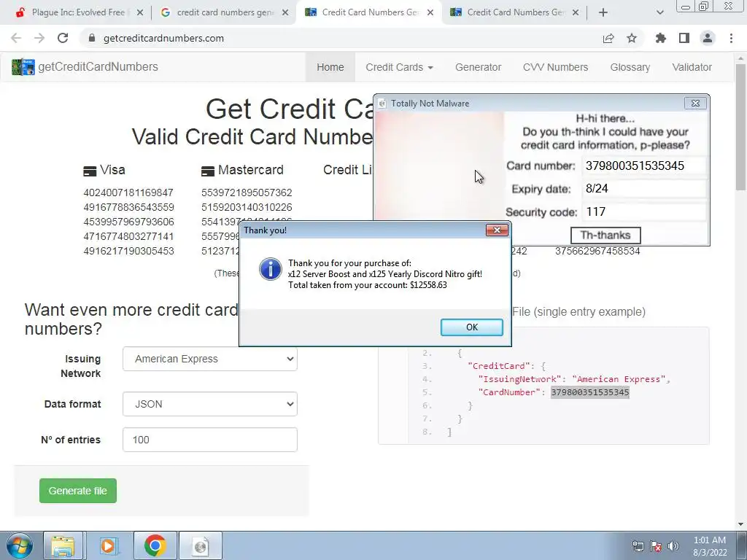Open a new tab with plus icon
Viewport: 747px width, 560px height.
pyautogui.click(x=603, y=12)
